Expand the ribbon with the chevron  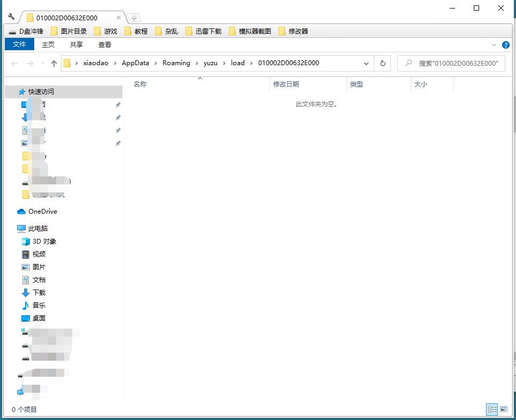click(494, 45)
